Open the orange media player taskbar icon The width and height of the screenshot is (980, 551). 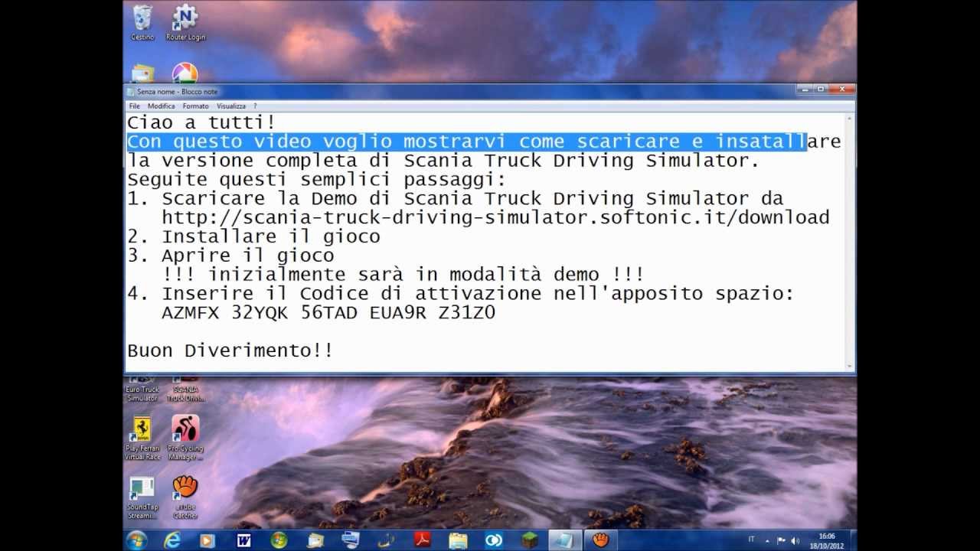(x=207, y=540)
